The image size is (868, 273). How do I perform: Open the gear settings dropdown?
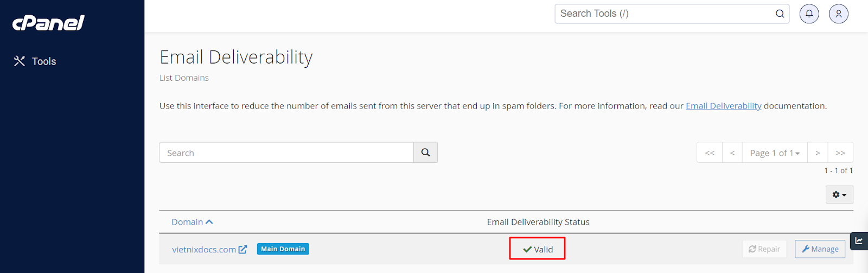[839, 195]
